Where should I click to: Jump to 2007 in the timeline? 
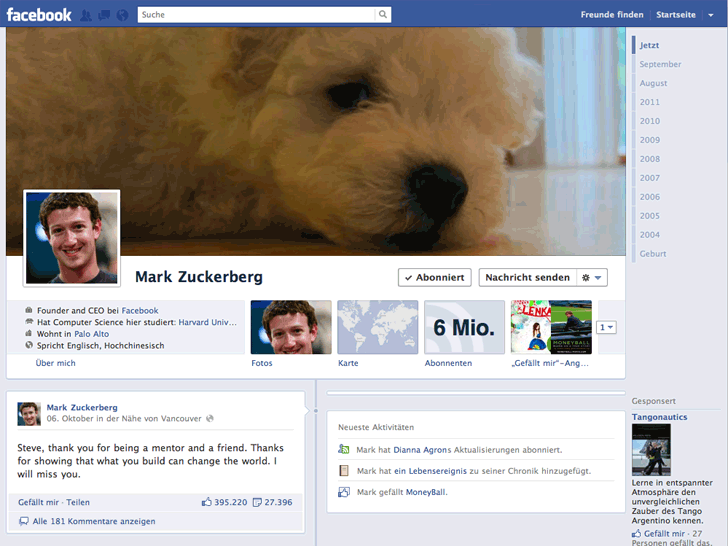click(650, 178)
